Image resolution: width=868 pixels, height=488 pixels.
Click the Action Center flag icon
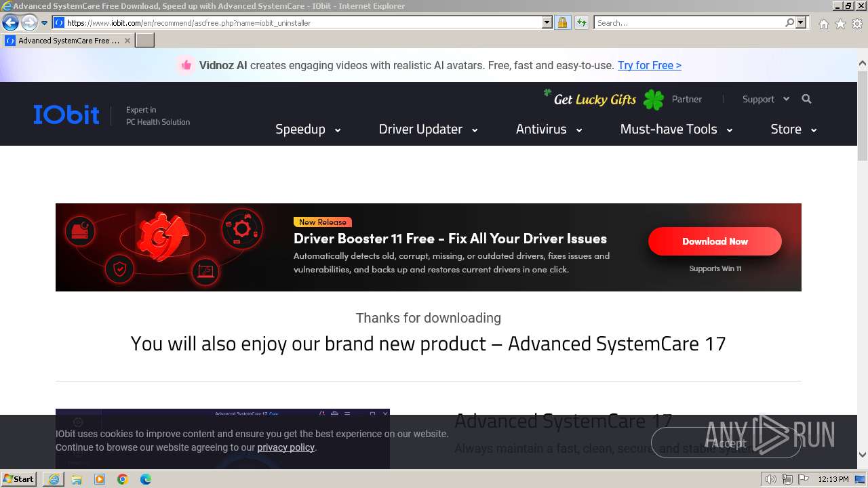[802, 479]
